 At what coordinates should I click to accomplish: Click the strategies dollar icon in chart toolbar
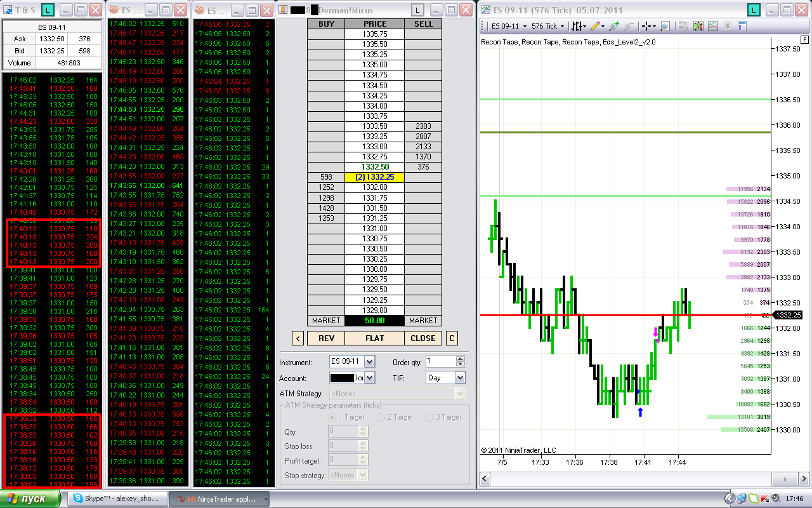[727, 26]
